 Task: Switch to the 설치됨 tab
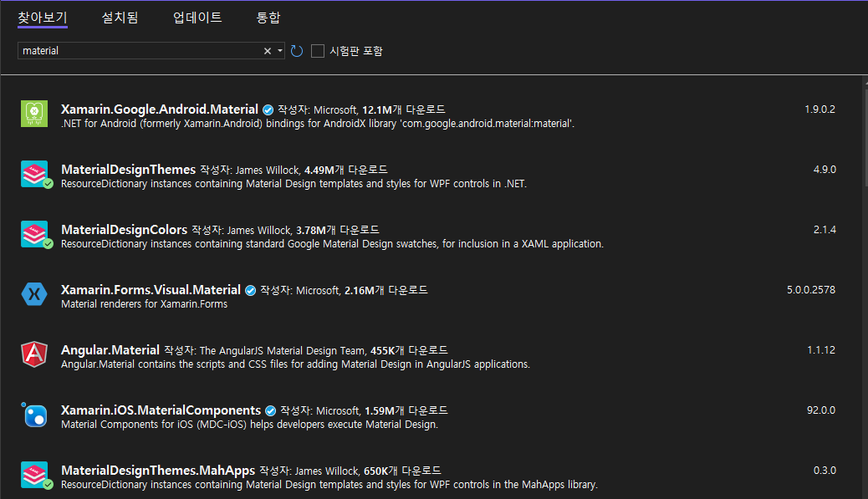[x=120, y=18]
